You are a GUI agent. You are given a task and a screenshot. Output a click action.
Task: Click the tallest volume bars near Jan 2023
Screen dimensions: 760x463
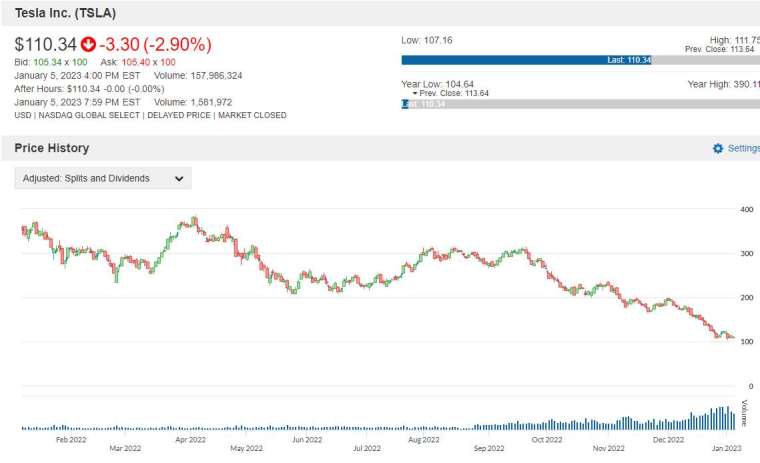723,418
